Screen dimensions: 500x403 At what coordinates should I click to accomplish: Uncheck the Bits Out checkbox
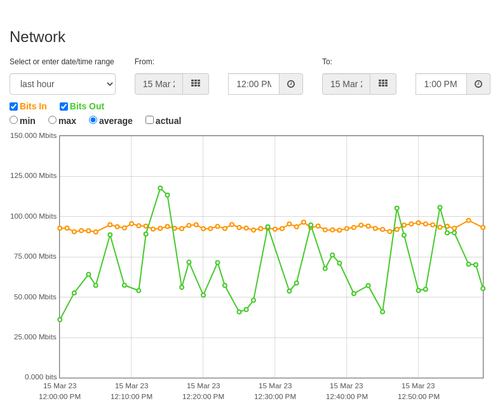coord(64,106)
